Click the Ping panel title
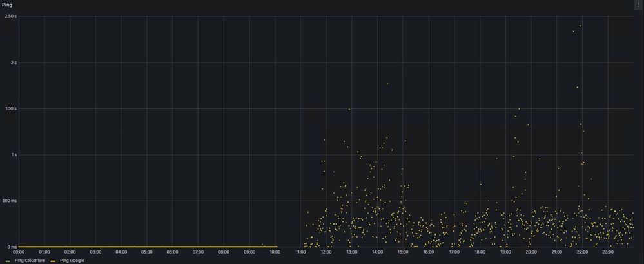The height and width of the screenshot is (264, 644). pos(7,5)
